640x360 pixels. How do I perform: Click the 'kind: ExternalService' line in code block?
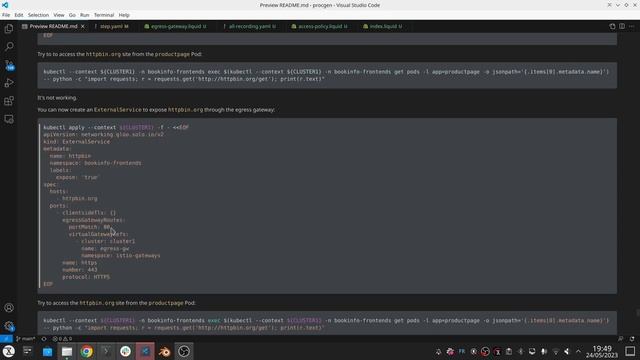pos(77,142)
